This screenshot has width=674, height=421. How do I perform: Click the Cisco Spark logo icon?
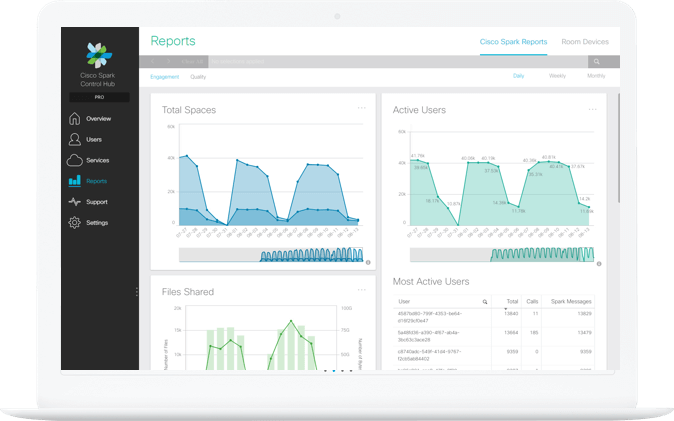pos(99,54)
